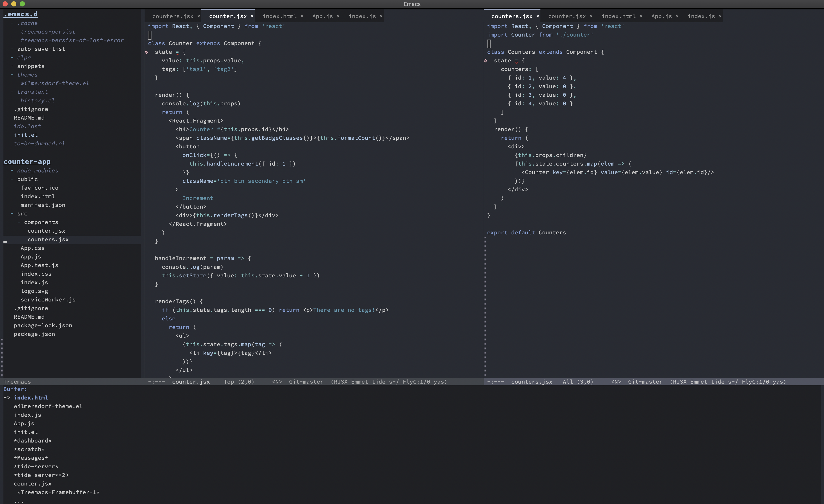Close the counters.jsx tab in right pane
The image size is (824, 504).
[x=538, y=16]
